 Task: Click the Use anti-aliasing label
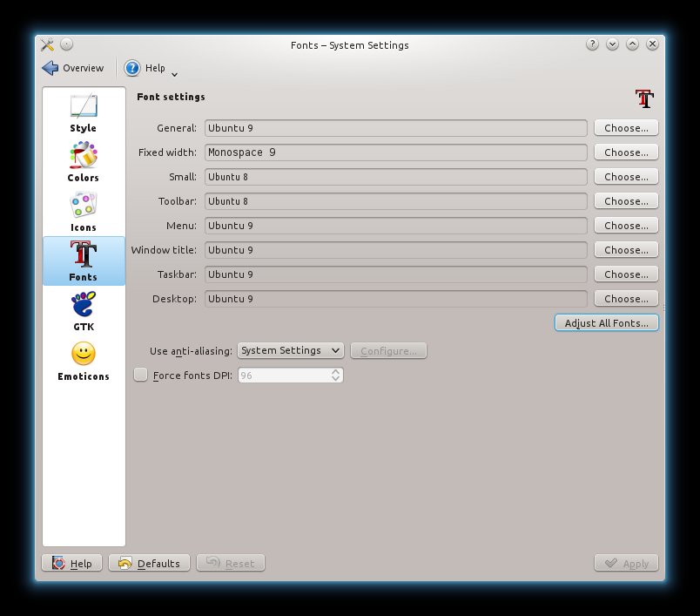[191, 351]
